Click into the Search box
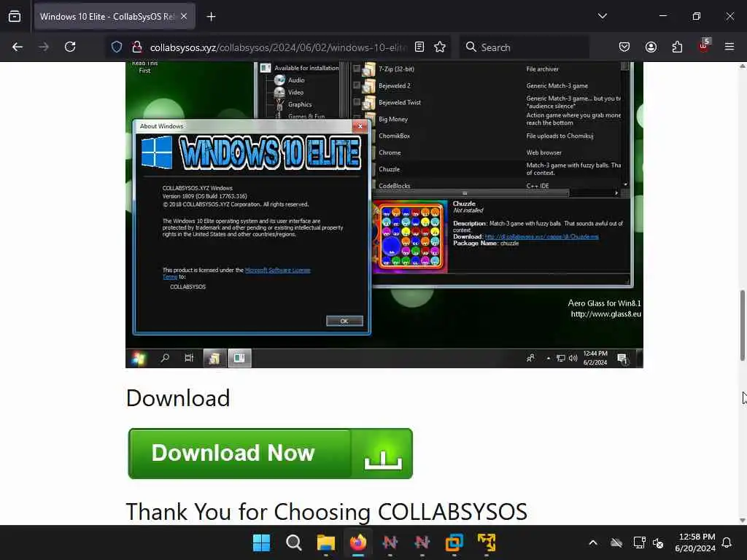This screenshot has height=560, width=747. click(x=524, y=47)
